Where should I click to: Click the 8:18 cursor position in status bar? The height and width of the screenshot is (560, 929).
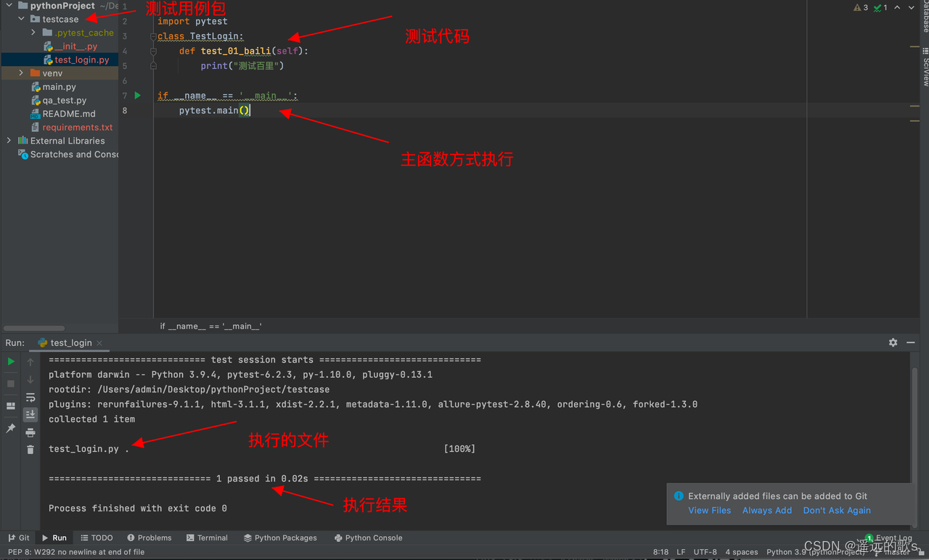(660, 552)
